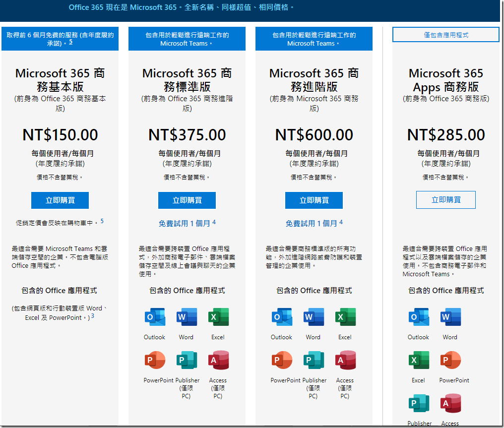The width and height of the screenshot is (504, 428).
Task: Open footnote 5 in 取得前 6 個月免費 banner
Action: [x=71, y=42]
